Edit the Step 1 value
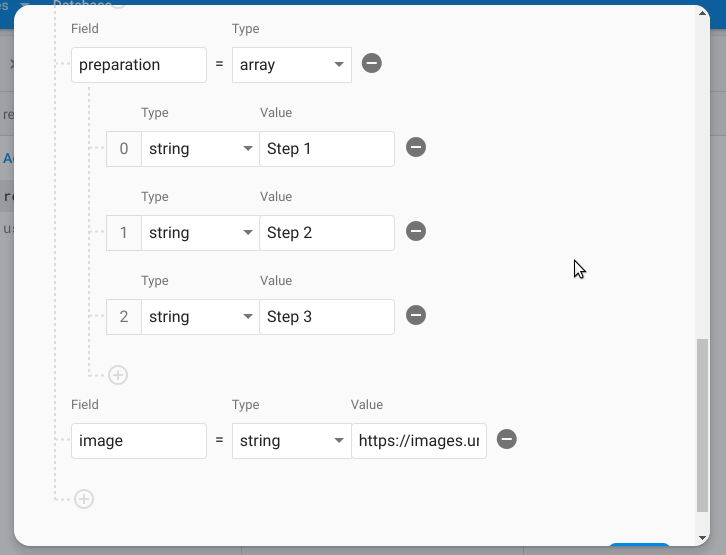726x555 pixels. click(x=326, y=149)
